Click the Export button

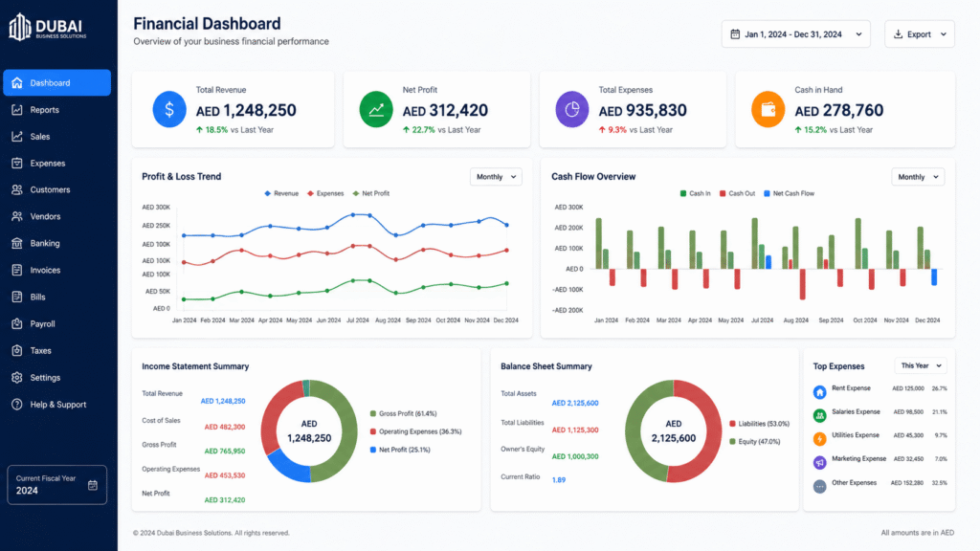[x=920, y=34]
